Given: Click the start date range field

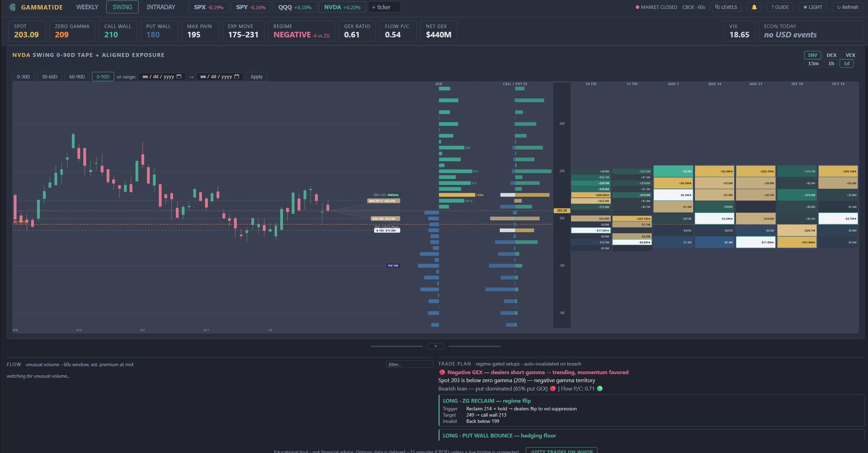Looking at the screenshot, I should (162, 77).
